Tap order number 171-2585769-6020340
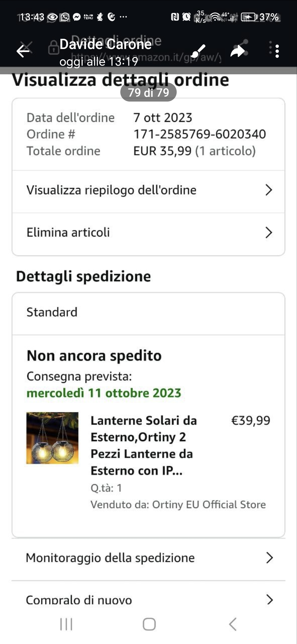The width and height of the screenshot is (297, 644). 200,134
